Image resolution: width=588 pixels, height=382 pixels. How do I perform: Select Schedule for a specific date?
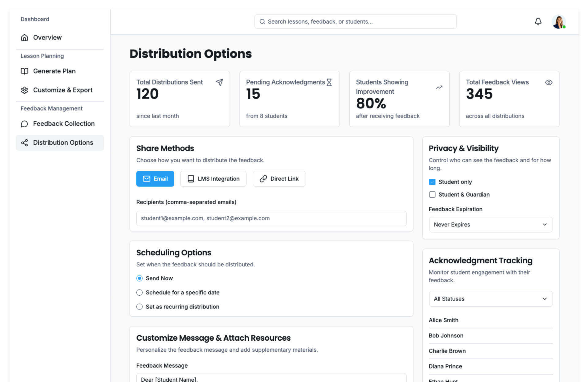[140, 293]
